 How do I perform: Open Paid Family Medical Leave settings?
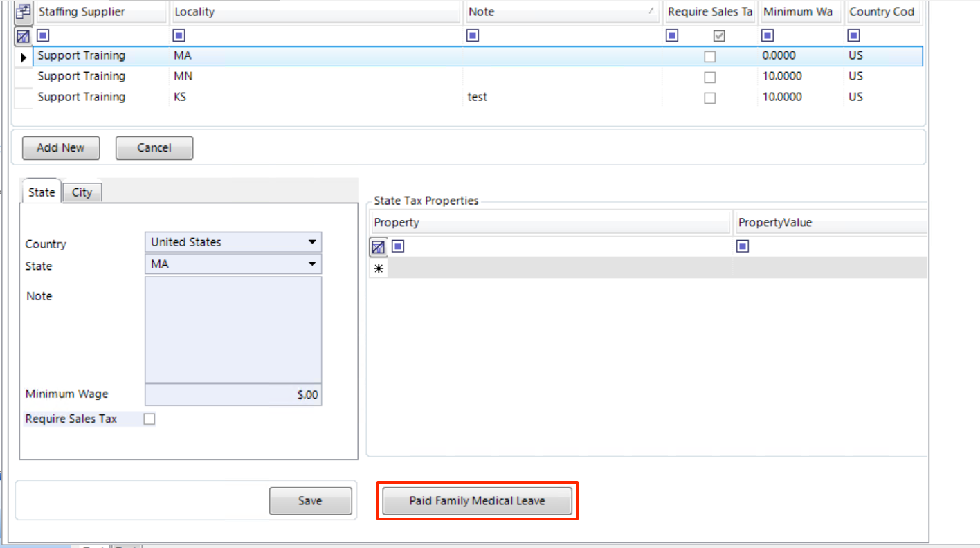478,501
